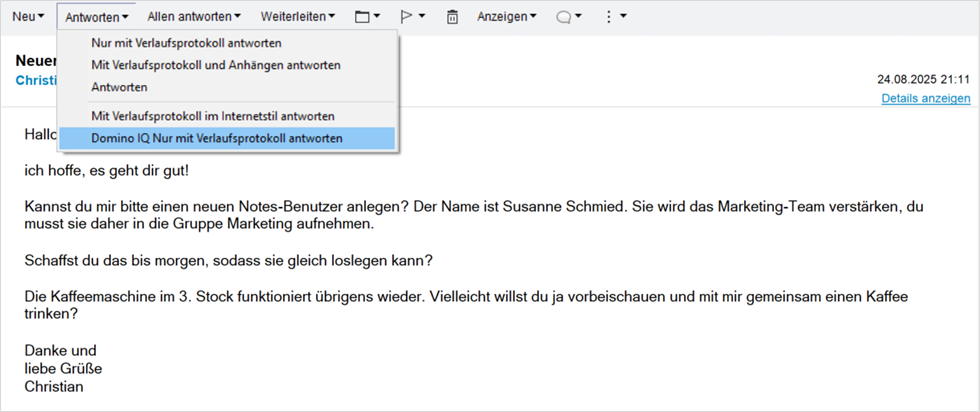Collapse the open Antworten toolbar menu
This screenshot has height=412, width=980.
[97, 17]
